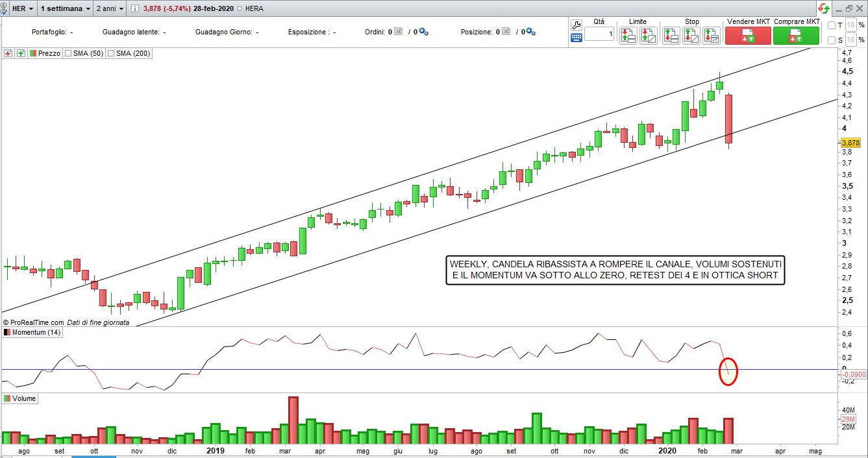Open the 2 anni period dropdown
Viewport: 868px width, 458px height.
click(x=109, y=8)
